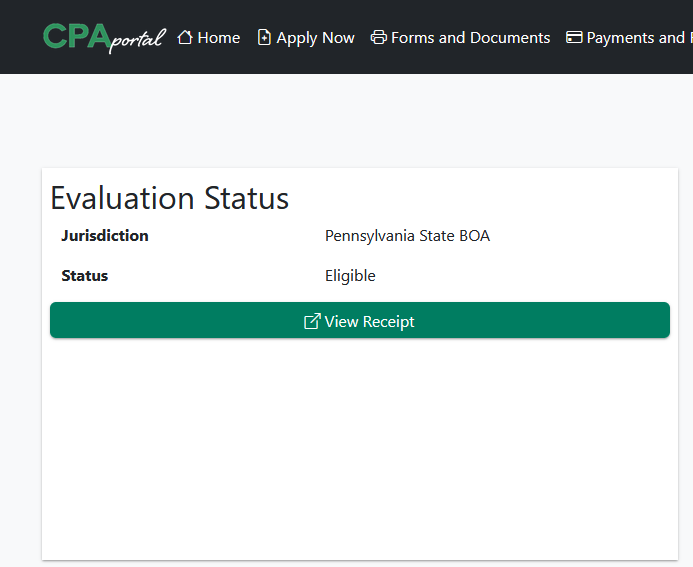Click the Jurisdiction label
The height and width of the screenshot is (567, 693).
[x=105, y=236]
